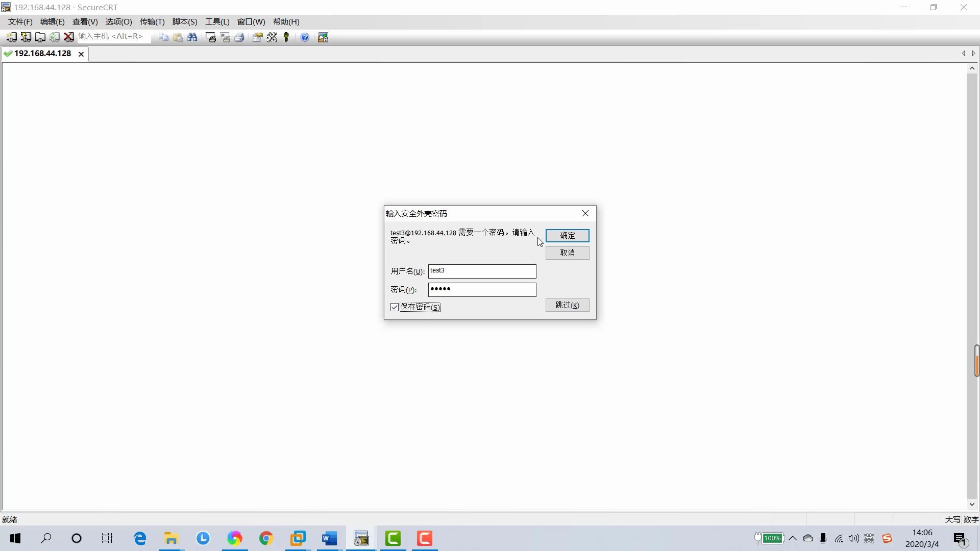
Task: Close the 输入安全外壳密码 dialog
Action: tap(585, 213)
